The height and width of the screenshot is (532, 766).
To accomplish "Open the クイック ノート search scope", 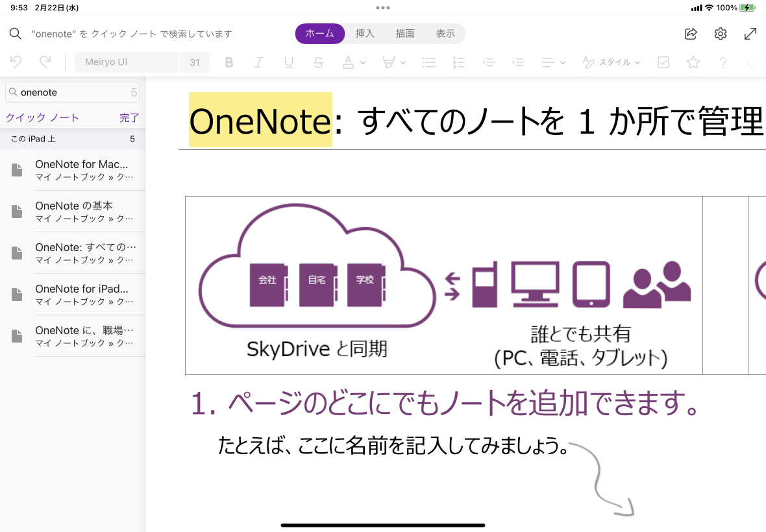I will [42, 117].
